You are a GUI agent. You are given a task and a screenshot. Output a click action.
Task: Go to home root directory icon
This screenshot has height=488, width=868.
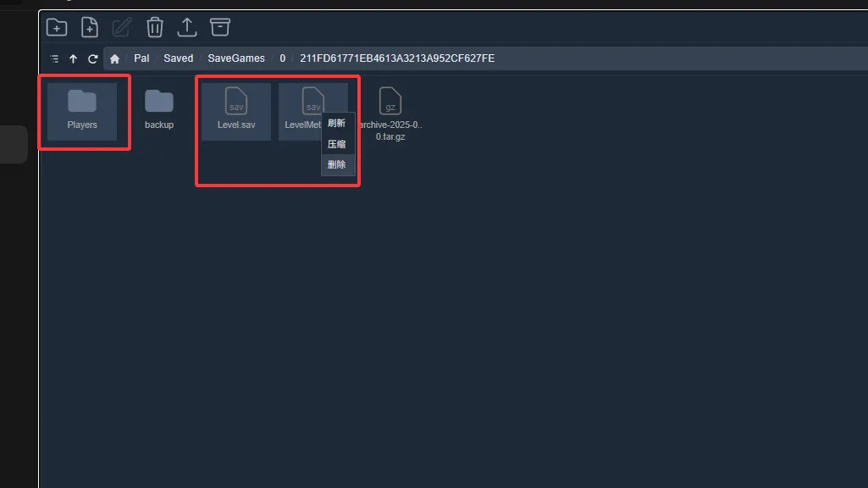[x=114, y=58]
